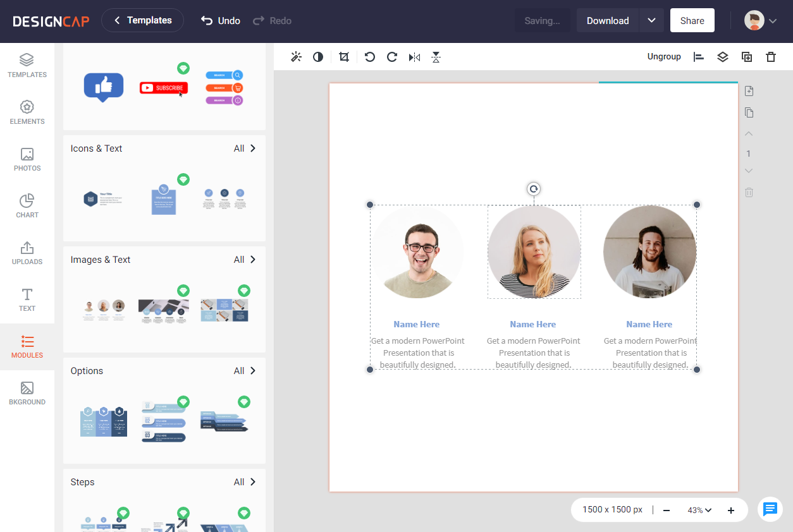Select the man with glasses photo
The height and width of the screenshot is (532, 793).
pos(417,252)
